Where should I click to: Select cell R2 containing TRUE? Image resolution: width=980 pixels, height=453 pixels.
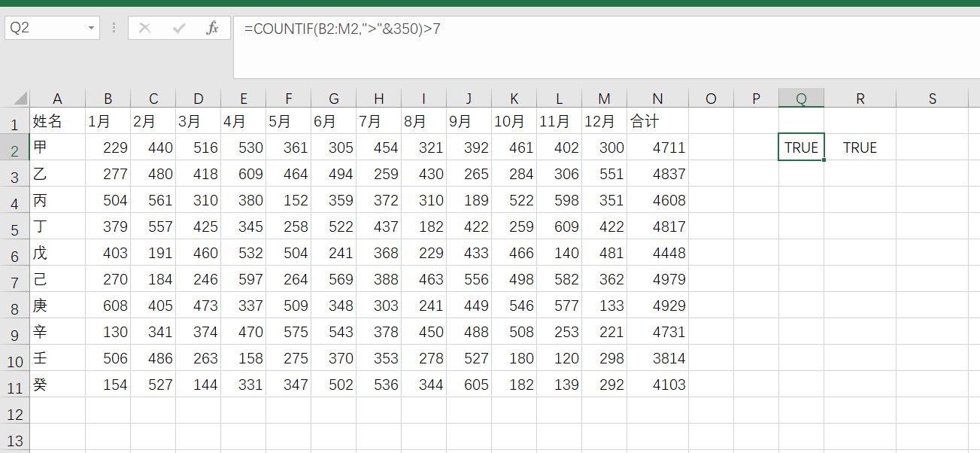tap(860, 147)
